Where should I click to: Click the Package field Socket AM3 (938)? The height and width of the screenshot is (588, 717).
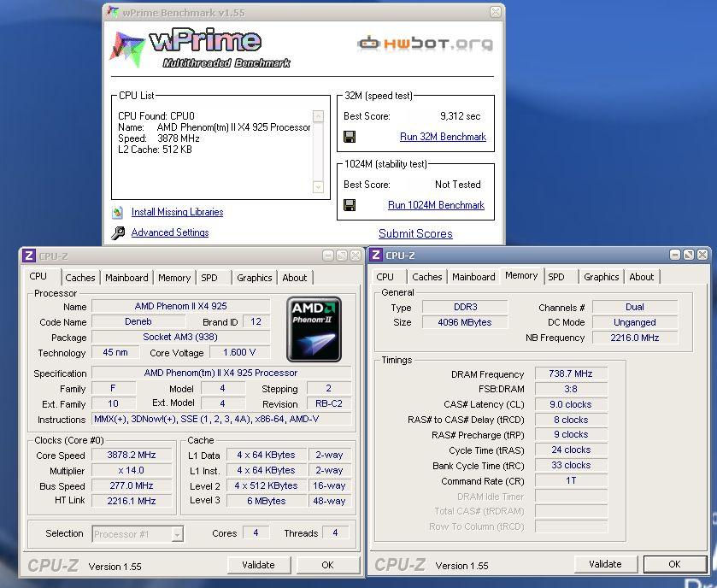point(180,338)
